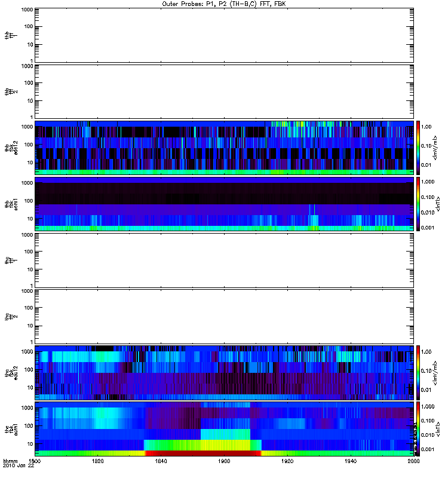Viewport: 448px width, 478px height.
Task: Click the '100' y-axis tick of thb fff 1 panel
Action: (29, 26)
